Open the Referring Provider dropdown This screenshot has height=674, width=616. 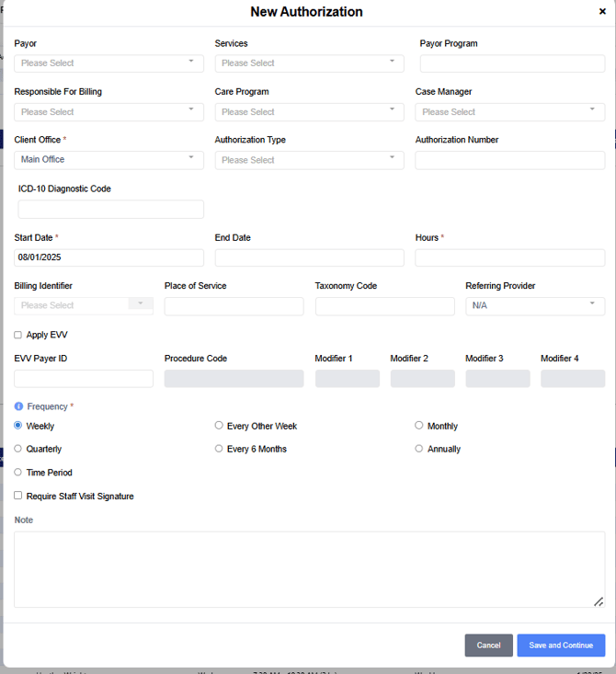[x=535, y=305]
